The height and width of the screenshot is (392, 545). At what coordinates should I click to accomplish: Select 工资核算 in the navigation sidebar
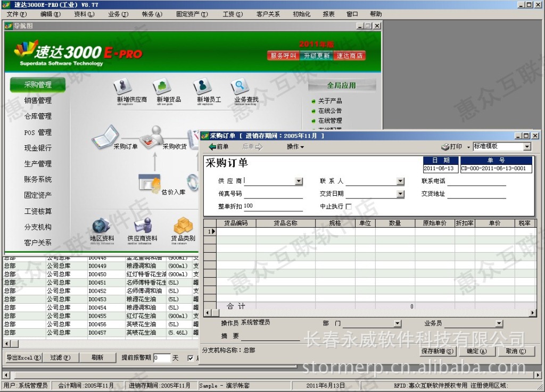(38, 211)
